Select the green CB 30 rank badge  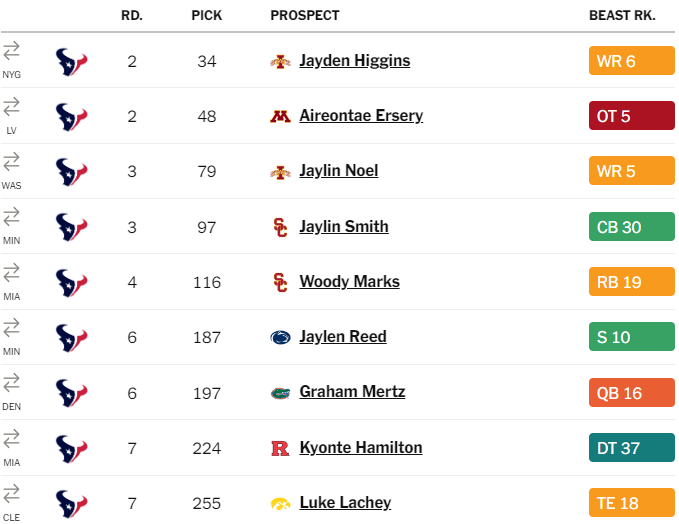click(x=631, y=226)
